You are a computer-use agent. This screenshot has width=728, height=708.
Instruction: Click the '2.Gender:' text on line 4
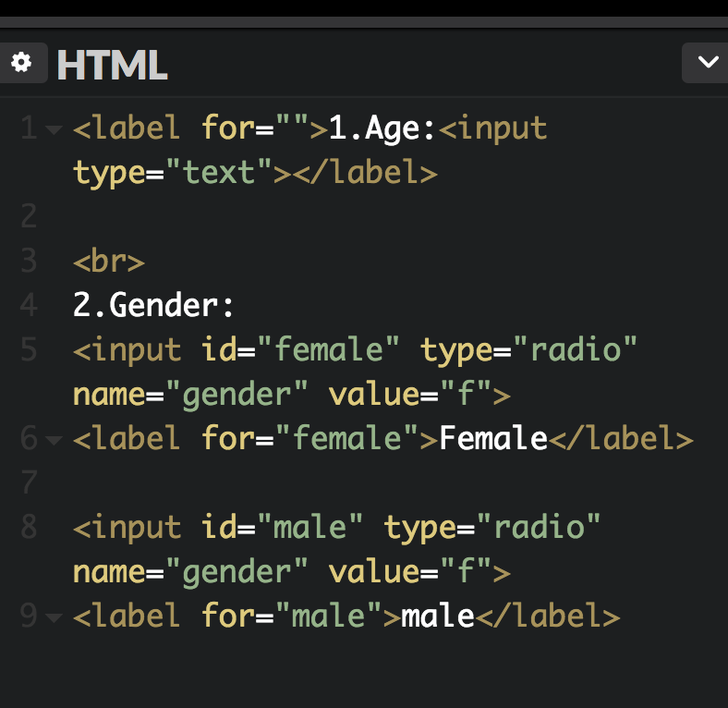(x=153, y=305)
